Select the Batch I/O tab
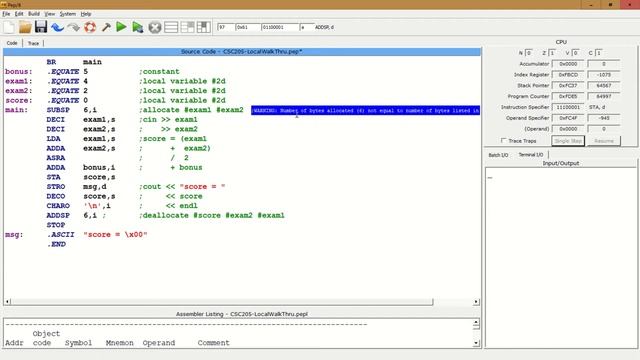 point(498,155)
